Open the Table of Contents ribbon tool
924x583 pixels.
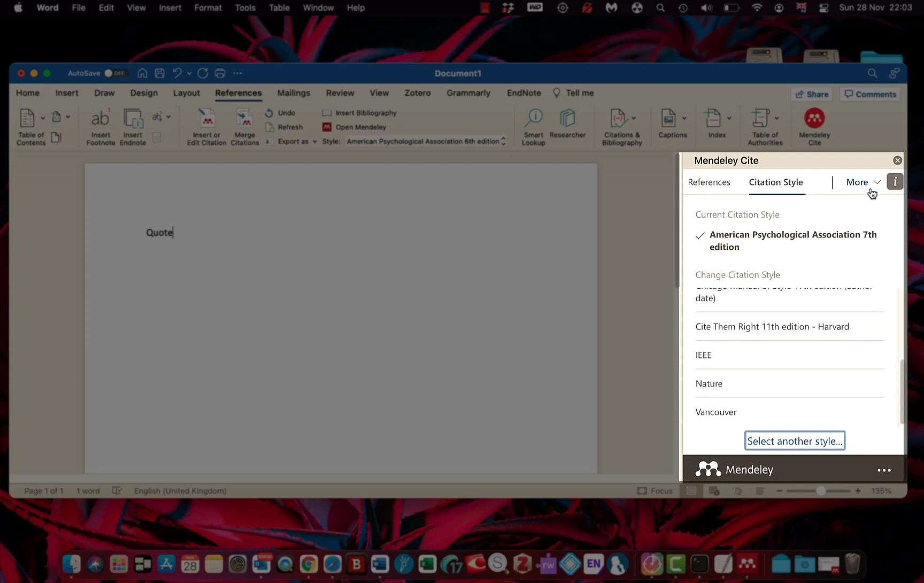pyautogui.click(x=30, y=127)
